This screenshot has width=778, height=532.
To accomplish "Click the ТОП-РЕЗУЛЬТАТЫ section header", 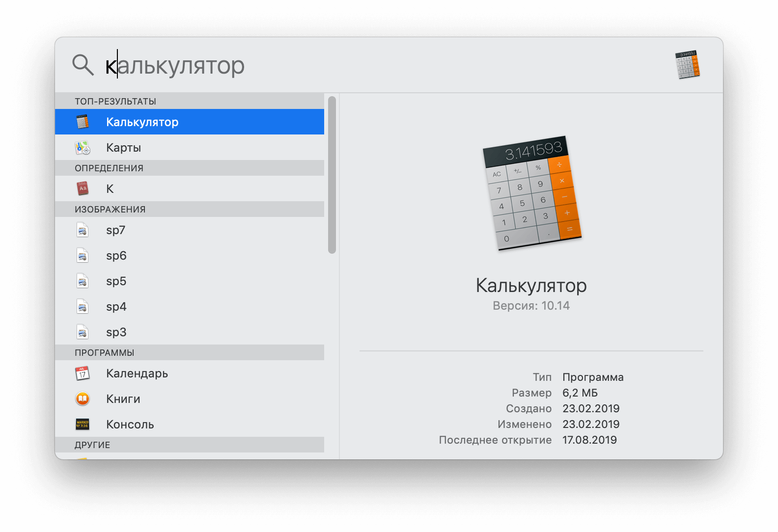I will 190,101.
